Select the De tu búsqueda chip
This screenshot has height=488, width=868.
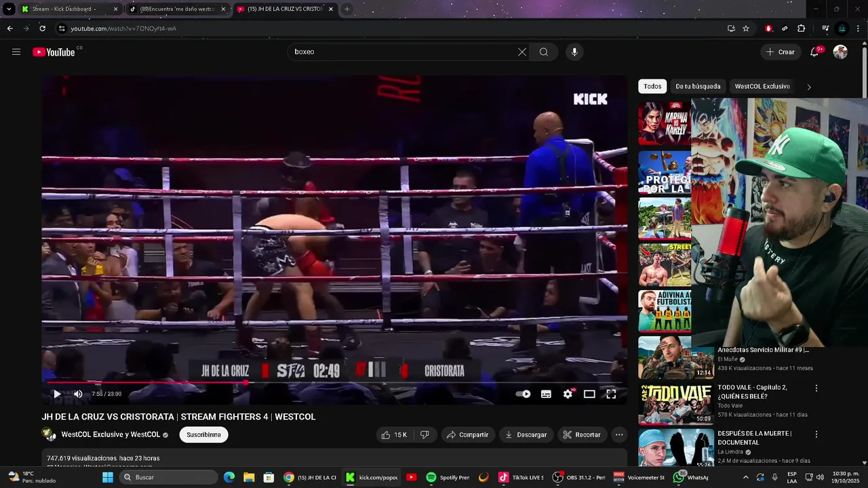698,86
